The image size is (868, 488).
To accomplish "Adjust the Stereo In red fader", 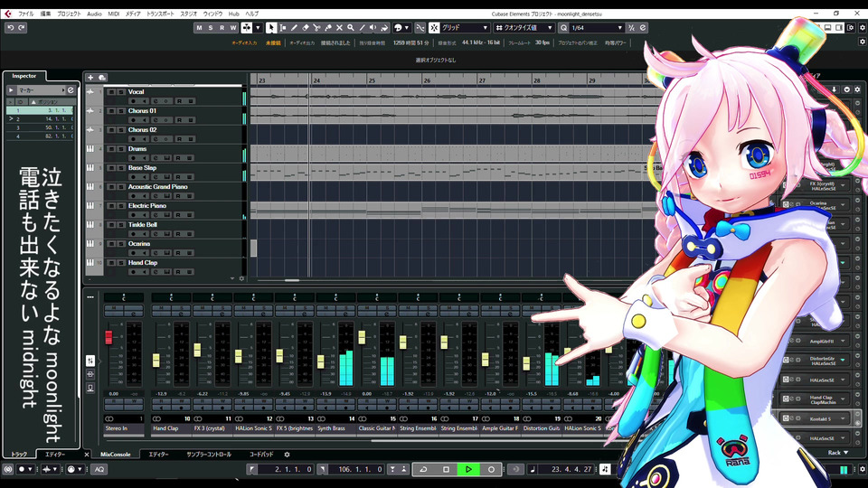I will pos(108,337).
